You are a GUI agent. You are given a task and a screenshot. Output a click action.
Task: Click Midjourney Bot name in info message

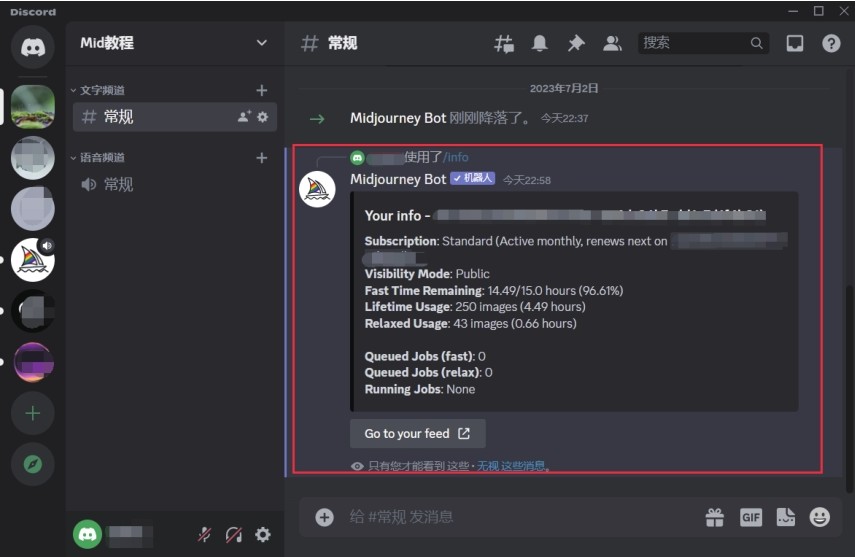click(398, 179)
